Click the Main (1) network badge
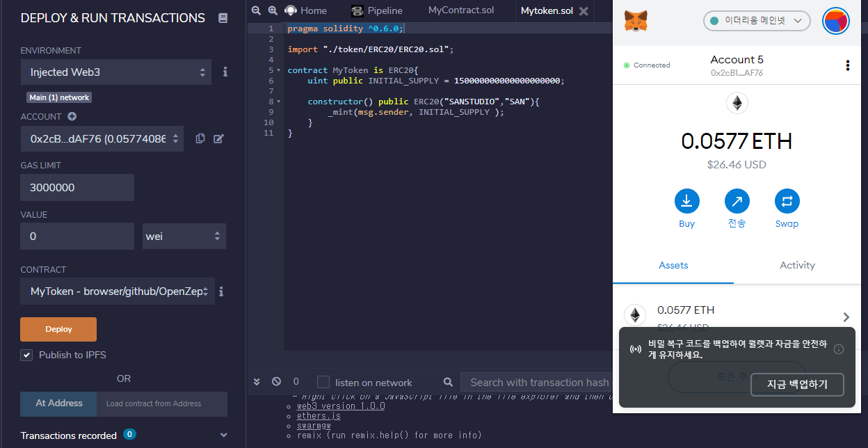The height and width of the screenshot is (448, 868). (59, 97)
